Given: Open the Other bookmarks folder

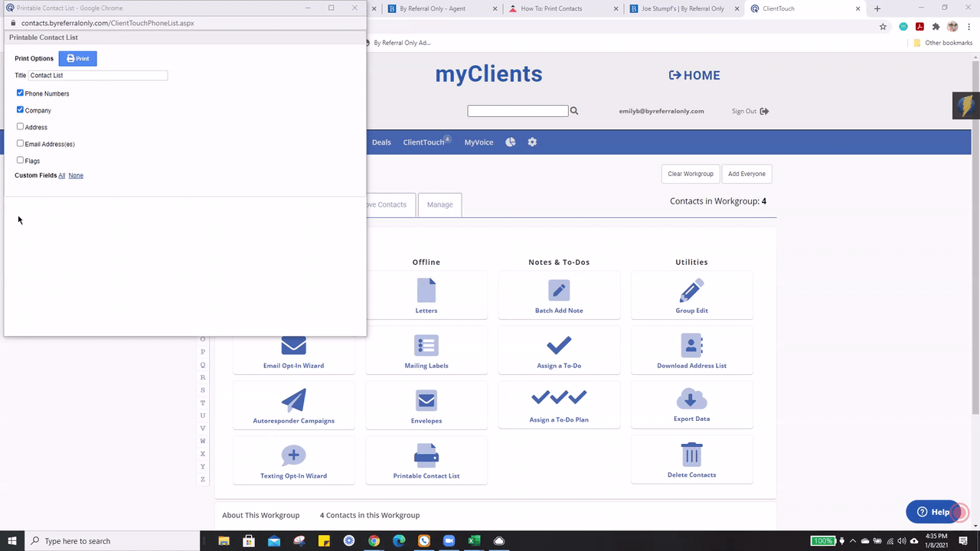Looking at the screenshot, I should [942, 43].
